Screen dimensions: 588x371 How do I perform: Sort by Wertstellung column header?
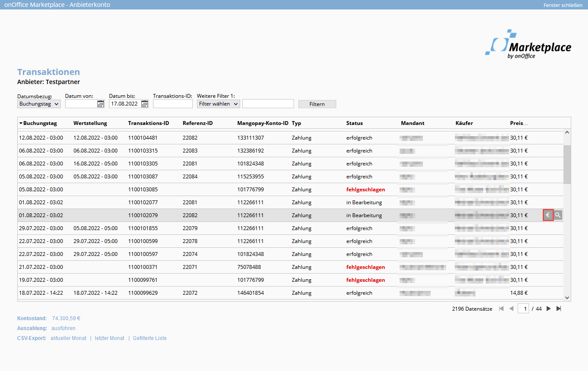pyautogui.click(x=90, y=123)
